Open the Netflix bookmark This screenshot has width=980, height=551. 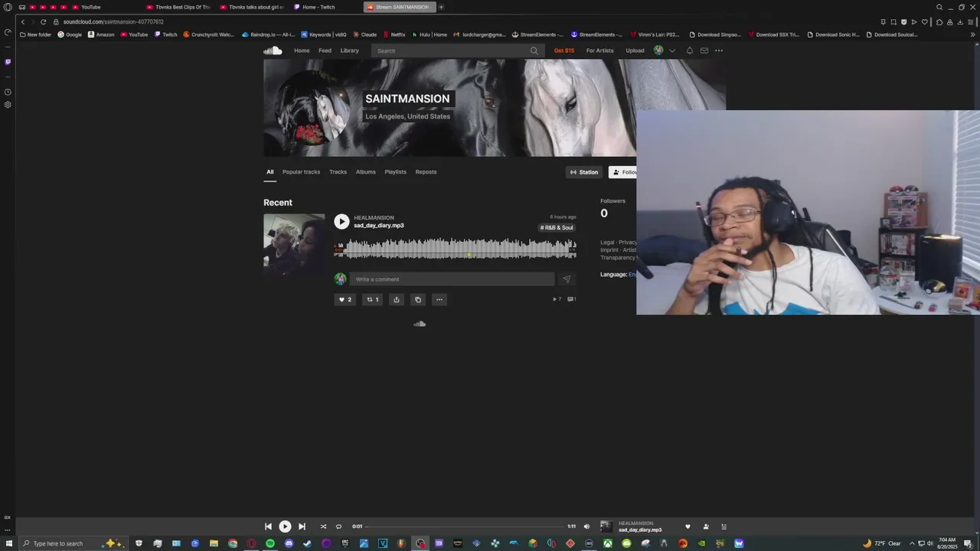point(394,34)
